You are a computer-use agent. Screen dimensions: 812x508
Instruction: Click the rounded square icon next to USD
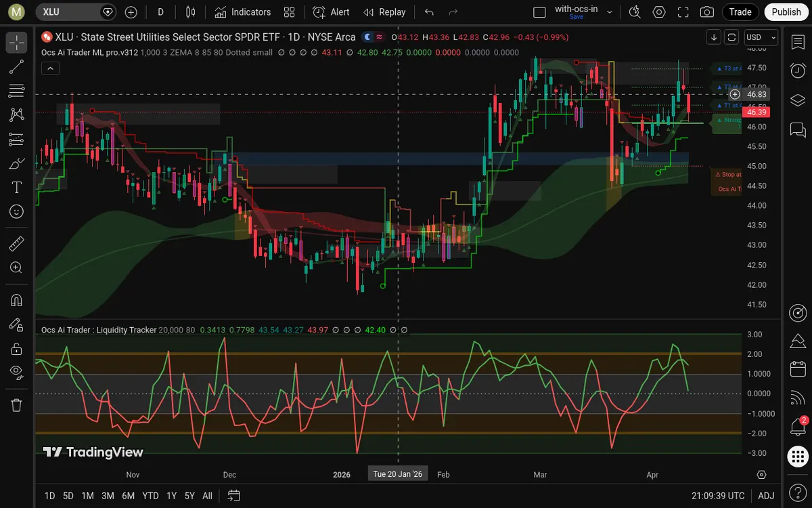[731, 37]
